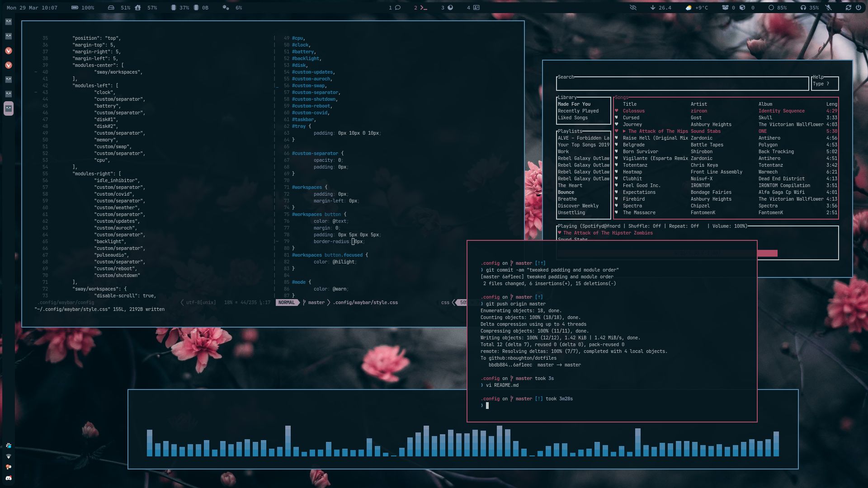Open Liked Songs in the Library panel
The width and height of the screenshot is (868, 488).
tap(573, 117)
